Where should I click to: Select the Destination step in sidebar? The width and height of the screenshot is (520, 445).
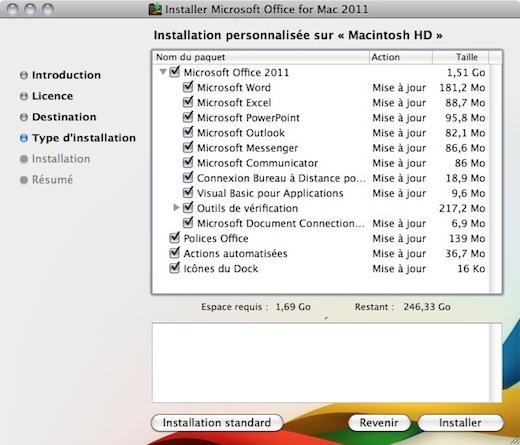[x=64, y=117]
